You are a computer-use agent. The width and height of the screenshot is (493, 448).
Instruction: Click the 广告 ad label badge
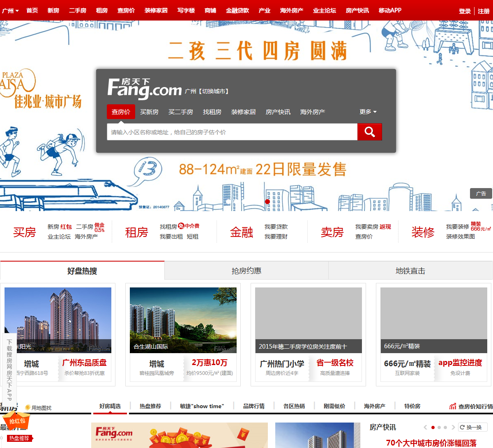481,193
